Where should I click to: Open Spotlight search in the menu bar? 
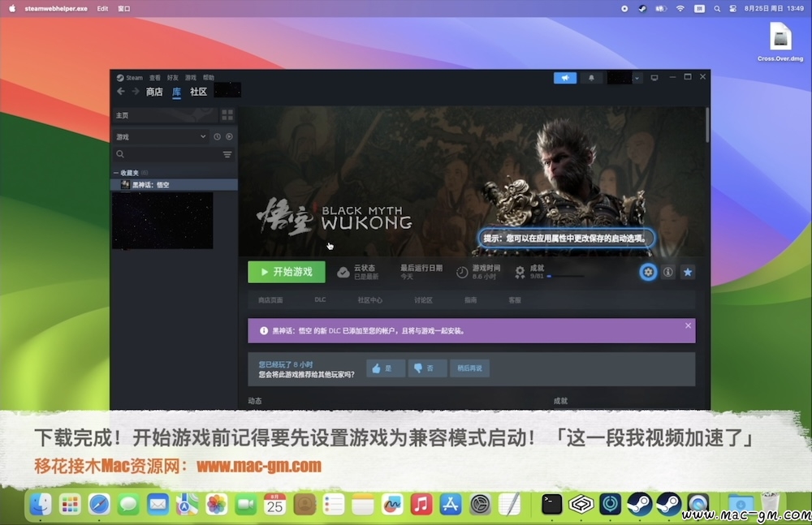click(x=717, y=8)
